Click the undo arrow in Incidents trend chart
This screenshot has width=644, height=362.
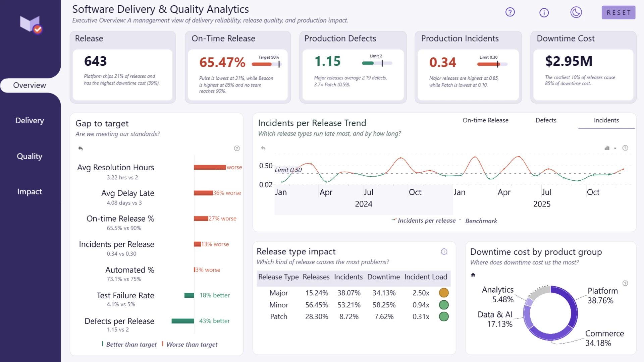(263, 148)
